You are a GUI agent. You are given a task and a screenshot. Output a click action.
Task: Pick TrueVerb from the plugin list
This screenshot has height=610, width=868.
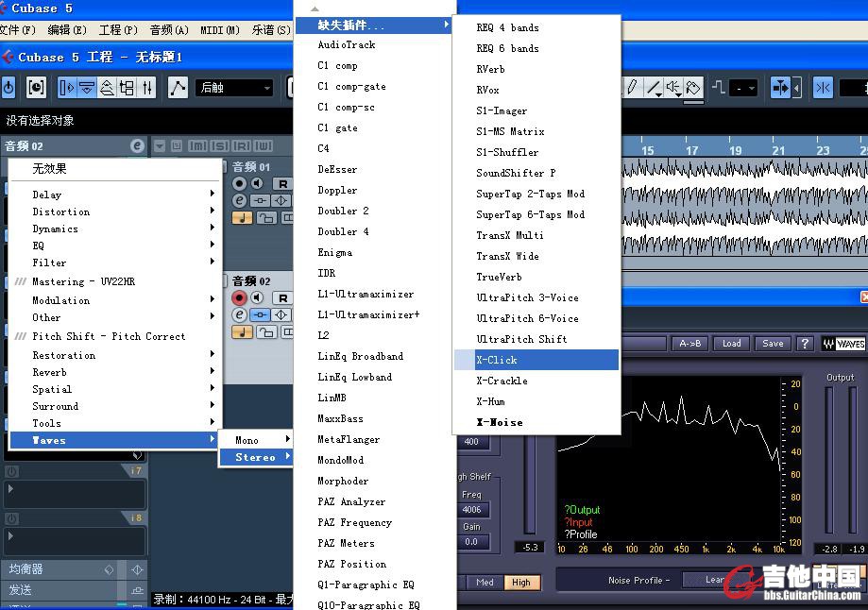(536, 277)
